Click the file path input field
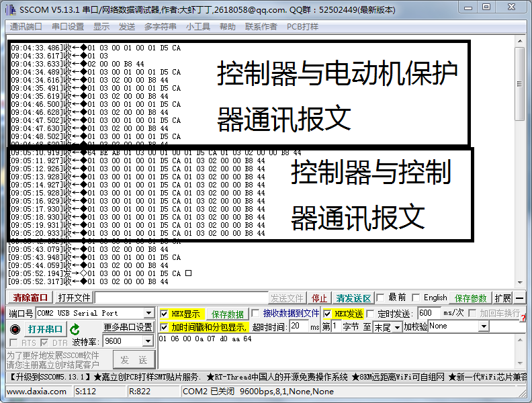 point(181,298)
